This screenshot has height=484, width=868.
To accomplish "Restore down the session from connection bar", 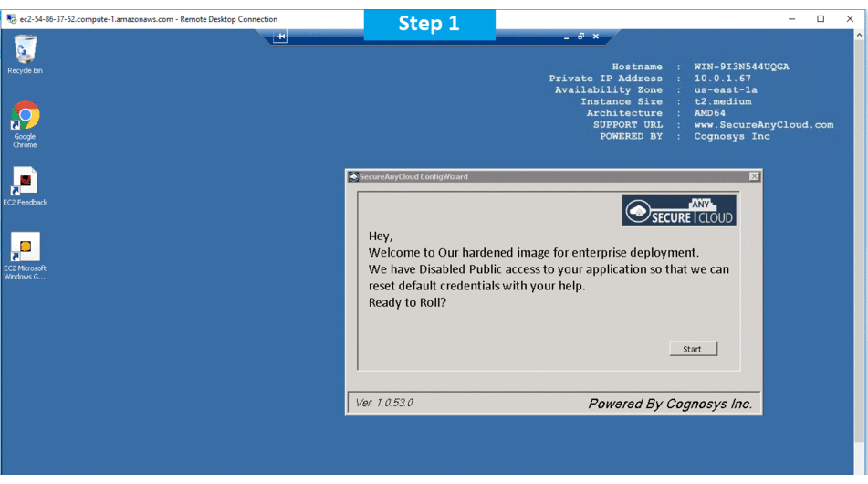I will (581, 37).
